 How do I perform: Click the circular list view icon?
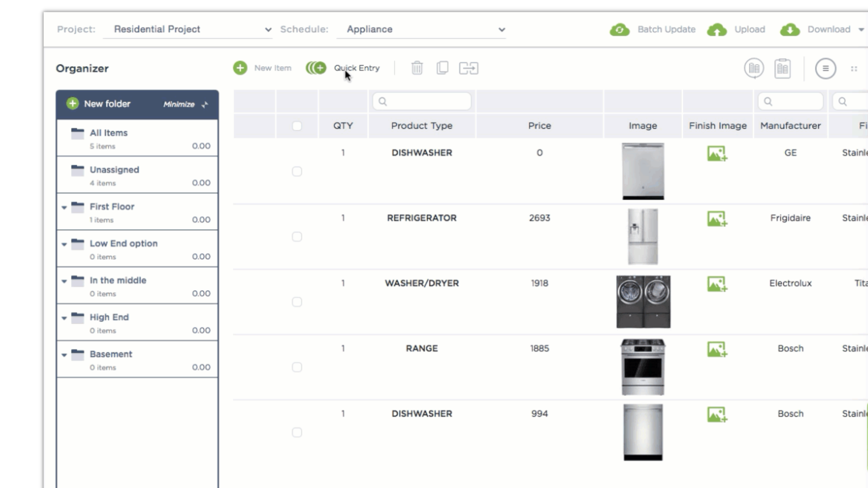coord(825,68)
